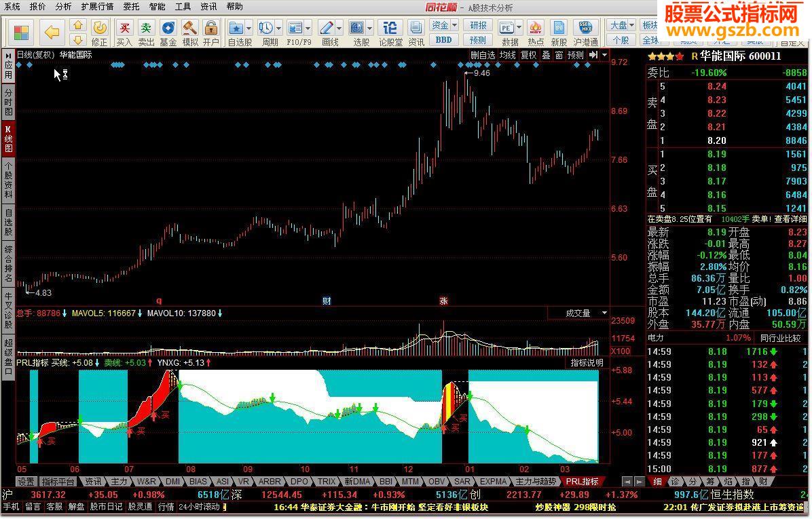This screenshot has height=519, width=812.
Task: Open the 智能 menu
Action: (157, 7)
